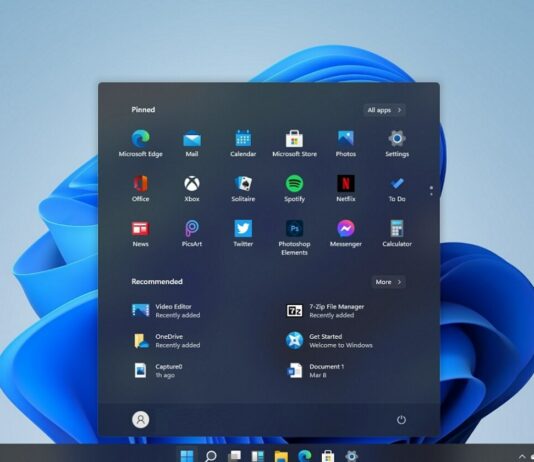The height and width of the screenshot is (462, 534).
Task: Open Widgets from the taskbar
Action: coord(258,456)
